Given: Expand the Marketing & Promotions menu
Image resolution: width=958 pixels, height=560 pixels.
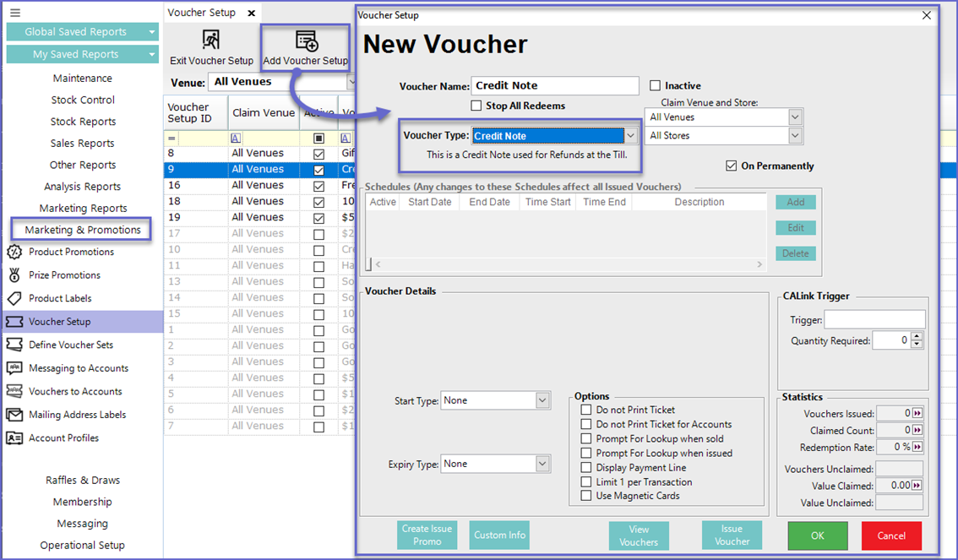Looking at the screenshot, I should [x=82, y=230].
